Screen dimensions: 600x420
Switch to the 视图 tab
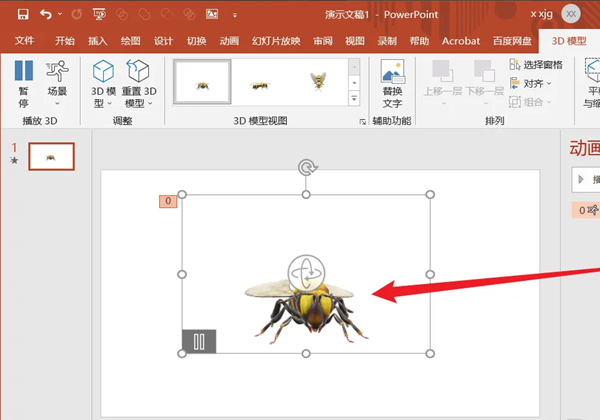tap(355, 41)
